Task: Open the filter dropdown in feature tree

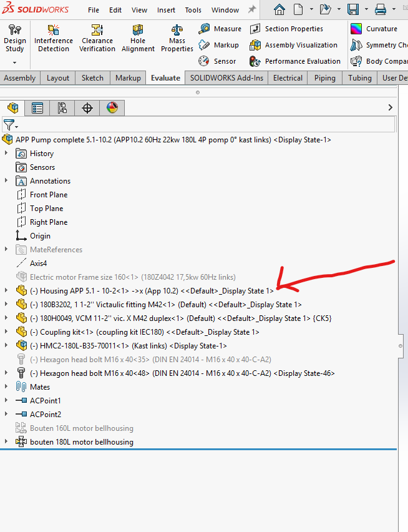Action: [x=11, y=125]
